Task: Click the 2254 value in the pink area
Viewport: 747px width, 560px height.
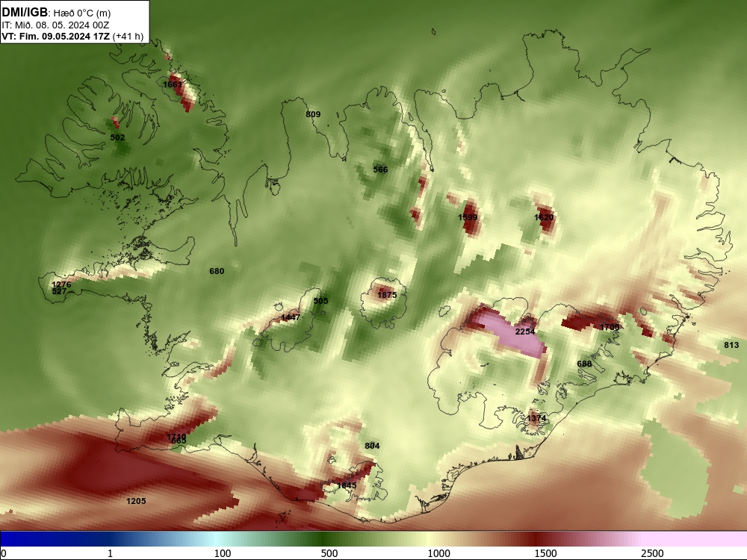Action: pos(525,332)
